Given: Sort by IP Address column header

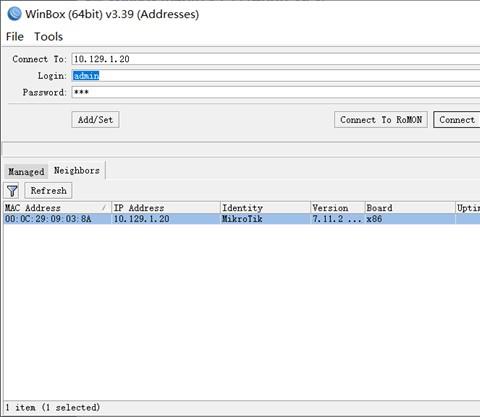Looking at the screenshot, I should (x=166, y=208).
